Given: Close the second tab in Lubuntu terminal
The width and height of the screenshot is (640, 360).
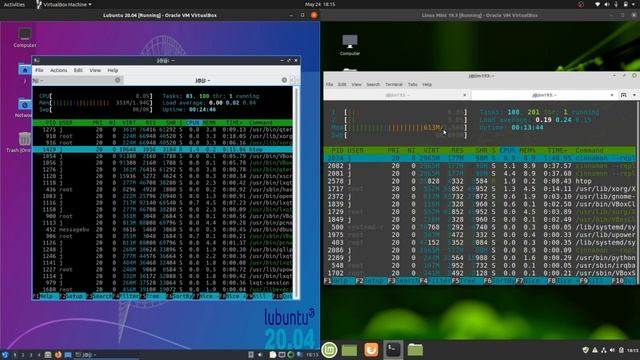Looking at the screenshot, I should coord(284,80).
